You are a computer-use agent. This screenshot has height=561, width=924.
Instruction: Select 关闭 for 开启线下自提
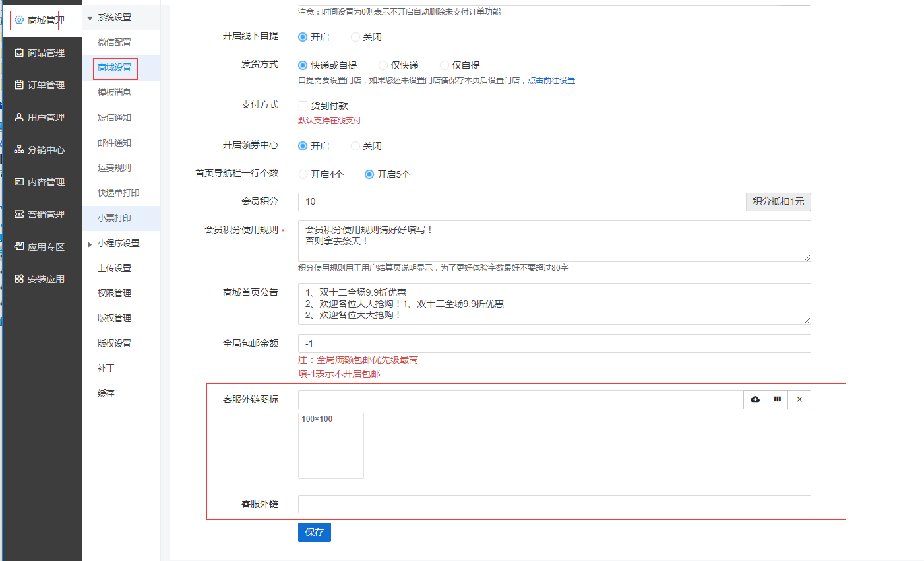pos(355,37)
